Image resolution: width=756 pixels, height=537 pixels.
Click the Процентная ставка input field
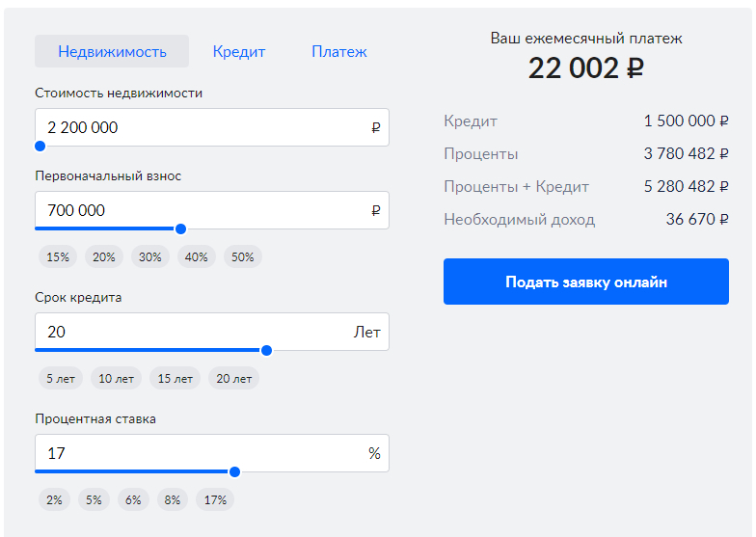tap(198, 453)
